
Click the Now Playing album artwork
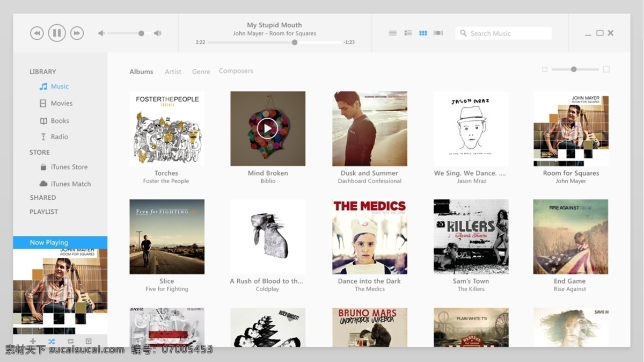[60, 291]
